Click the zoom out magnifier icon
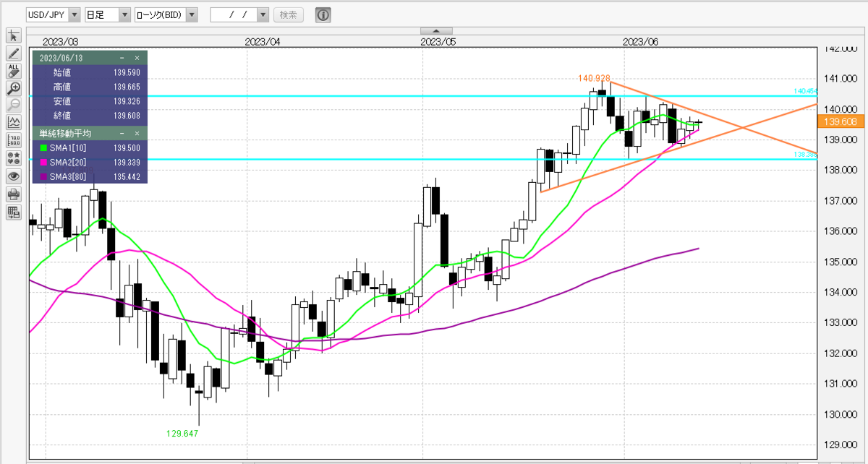This screenshot has width=868, height=464. point(13,106)
